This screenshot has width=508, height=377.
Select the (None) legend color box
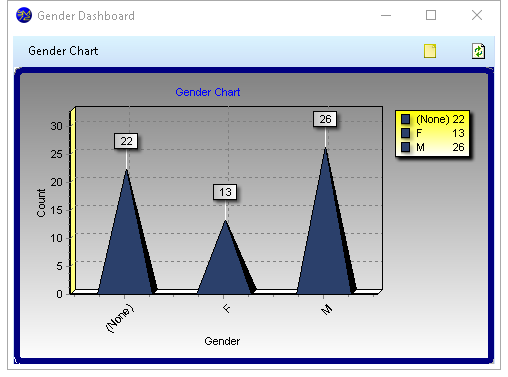pos(405,119)
